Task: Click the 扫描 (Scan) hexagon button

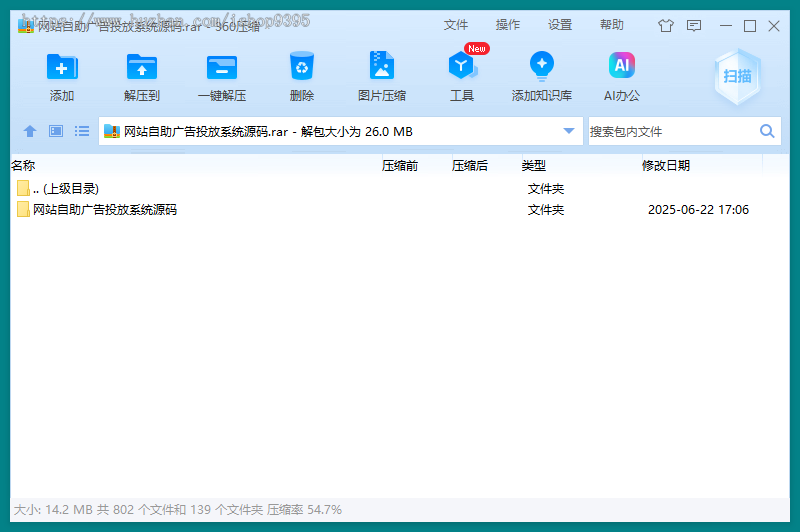Action: pyautogui.click(x=737, y=77)
